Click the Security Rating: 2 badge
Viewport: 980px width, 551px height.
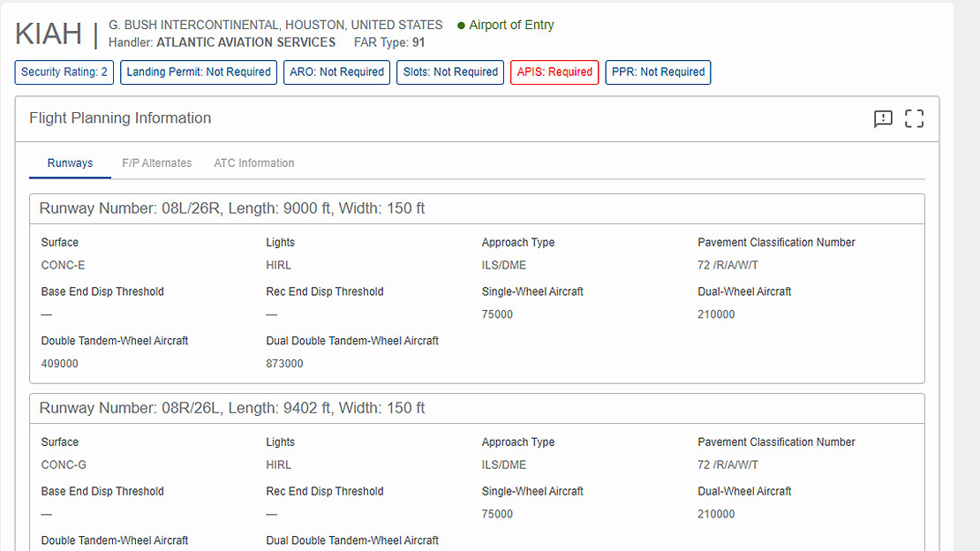pos(64,72)
